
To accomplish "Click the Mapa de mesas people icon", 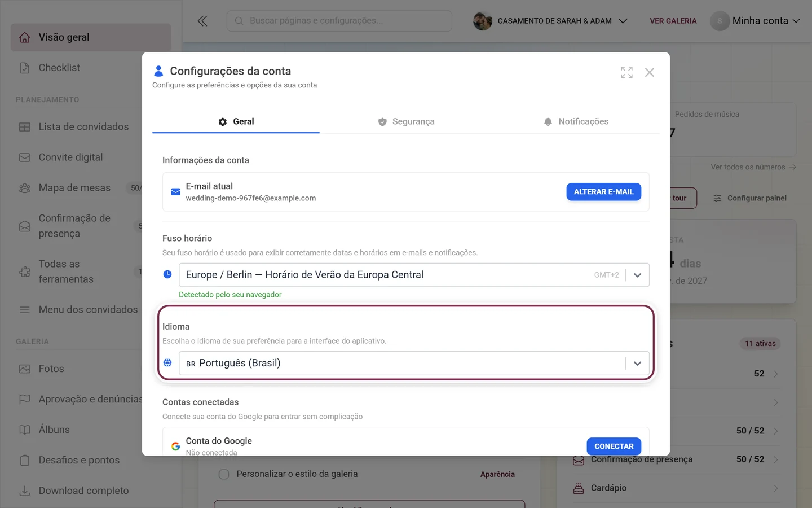I will (x=25, y=188).
